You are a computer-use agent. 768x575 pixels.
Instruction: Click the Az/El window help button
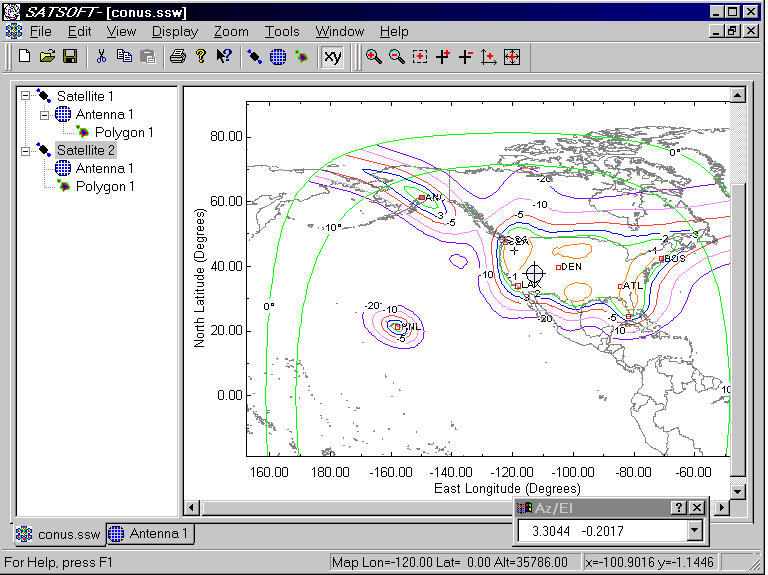click(x=678, y=508)
